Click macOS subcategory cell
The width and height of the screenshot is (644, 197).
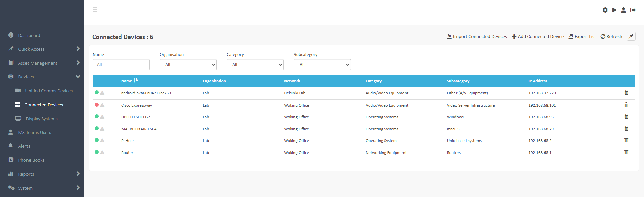click(x=453, y=129)
